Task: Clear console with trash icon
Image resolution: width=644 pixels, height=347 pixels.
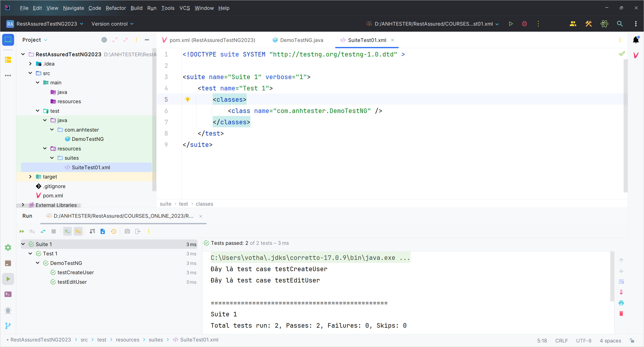Action: tap(621, 313)
